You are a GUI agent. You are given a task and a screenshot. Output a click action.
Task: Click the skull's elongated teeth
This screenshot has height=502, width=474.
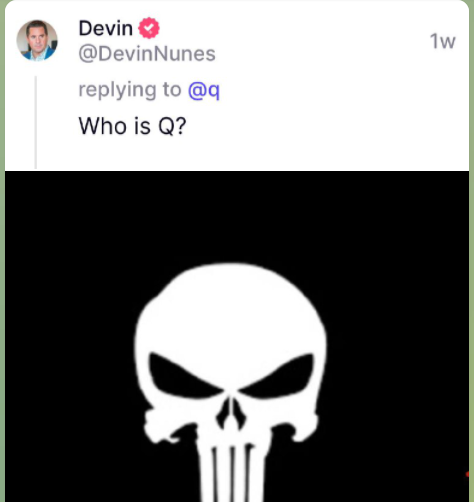[231, 472]
